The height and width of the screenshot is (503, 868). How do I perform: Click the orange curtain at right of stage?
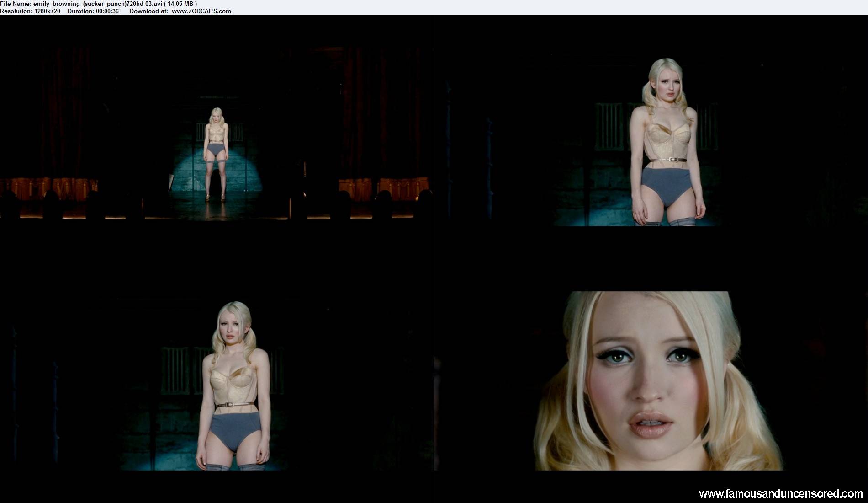pos(384,187)
